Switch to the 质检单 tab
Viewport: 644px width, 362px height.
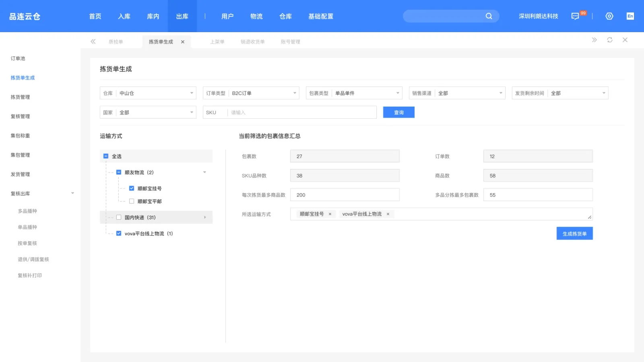click(116, 42)
